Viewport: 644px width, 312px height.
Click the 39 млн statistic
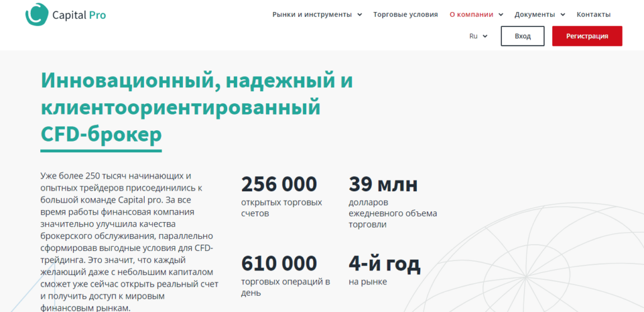click(383, 184)
